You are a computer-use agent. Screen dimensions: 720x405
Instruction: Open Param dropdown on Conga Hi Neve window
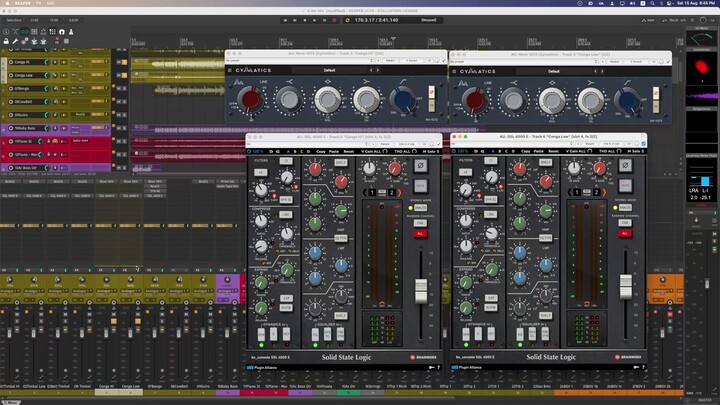pos(390,61)
